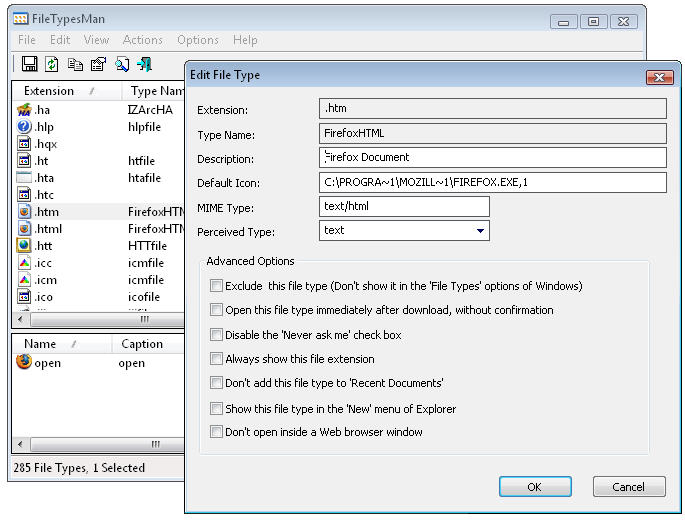Click actions list's horizontal scrollbar thumb
Screen dimensions: 685x520
click(107, 444)
